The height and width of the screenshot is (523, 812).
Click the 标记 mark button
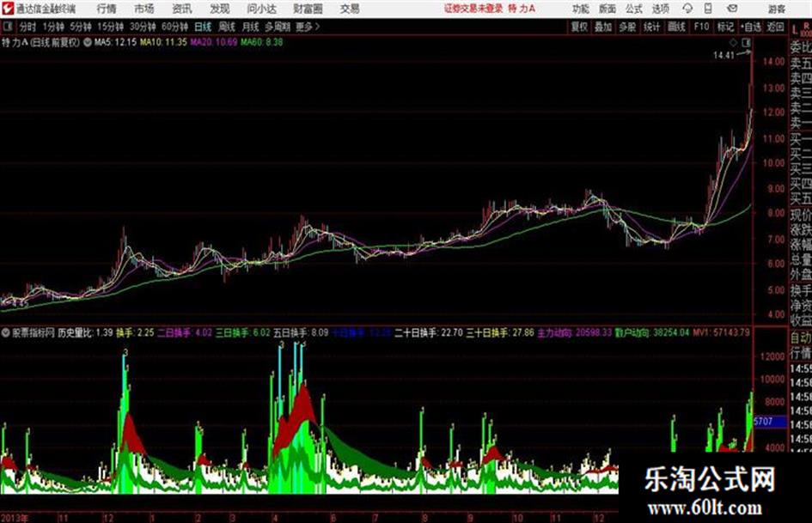click(725, 27)
